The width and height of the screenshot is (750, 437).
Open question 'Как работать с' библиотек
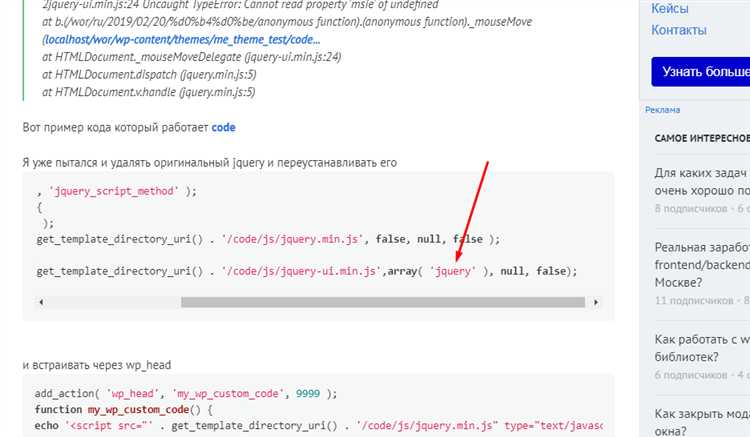coord(702,348)
